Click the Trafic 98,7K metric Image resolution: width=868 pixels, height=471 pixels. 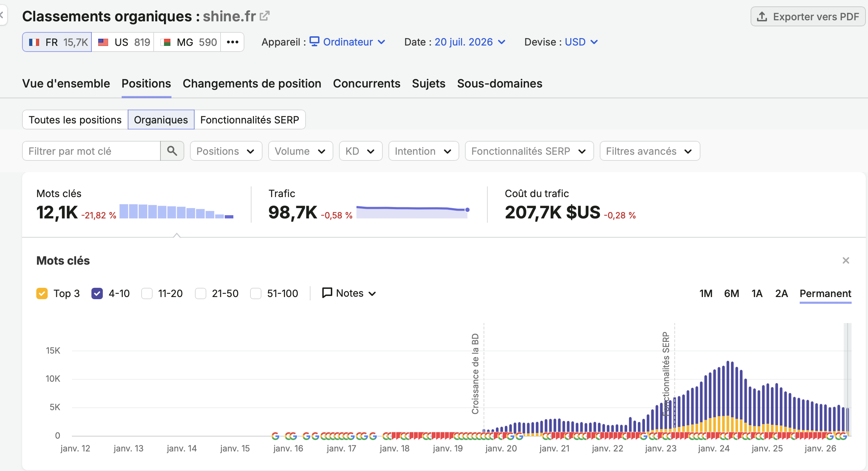292,212
